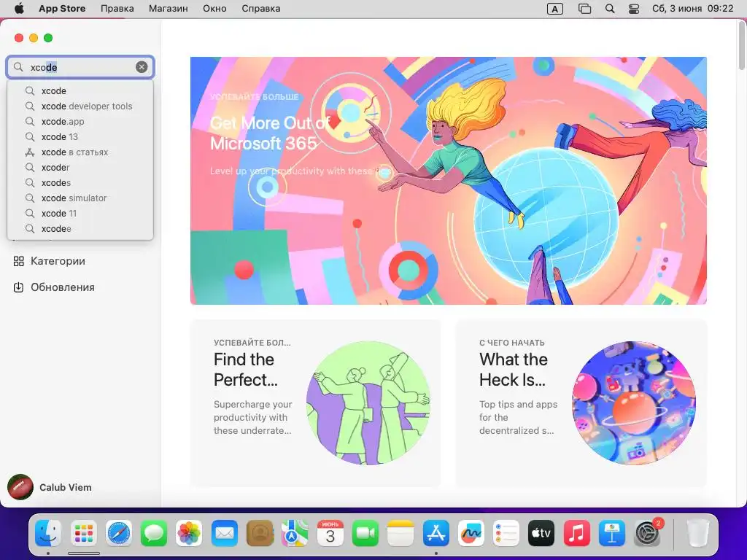Choose 'xcode developer tools' suggestion
Screen dimensions: 747x560
[x=80, y=106]
